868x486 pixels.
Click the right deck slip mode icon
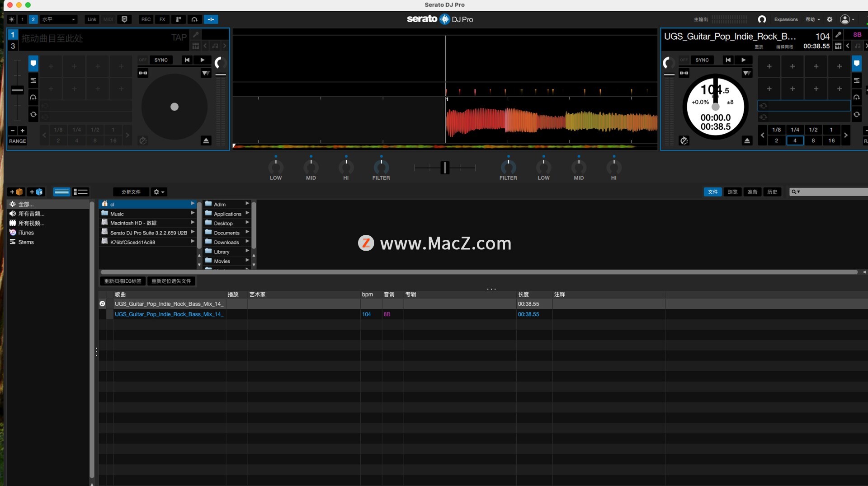tap(684, 141)
